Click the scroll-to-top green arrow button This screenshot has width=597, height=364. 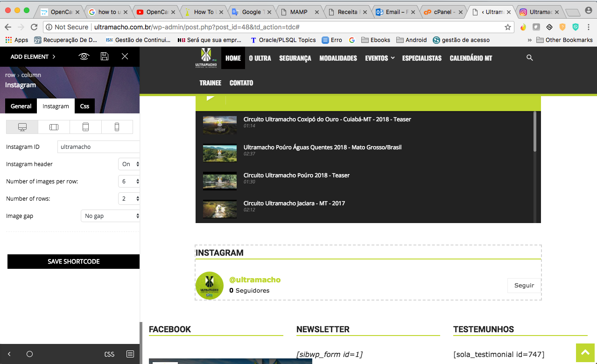coord(586,354)
